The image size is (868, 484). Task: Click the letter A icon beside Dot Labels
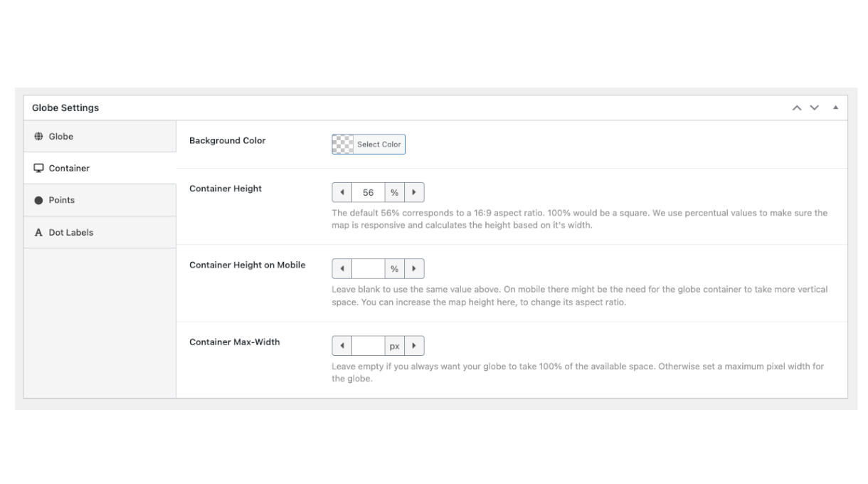pyautogui.click(x=39, y=233)
